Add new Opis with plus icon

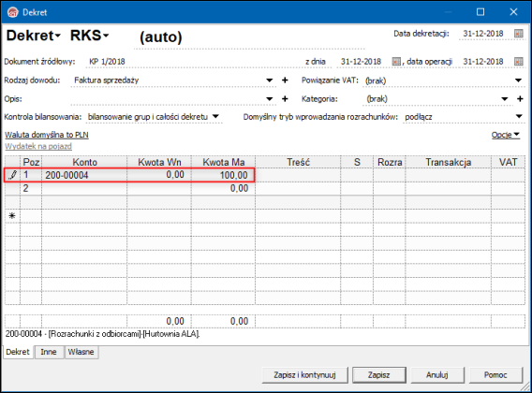pos(285,98)
